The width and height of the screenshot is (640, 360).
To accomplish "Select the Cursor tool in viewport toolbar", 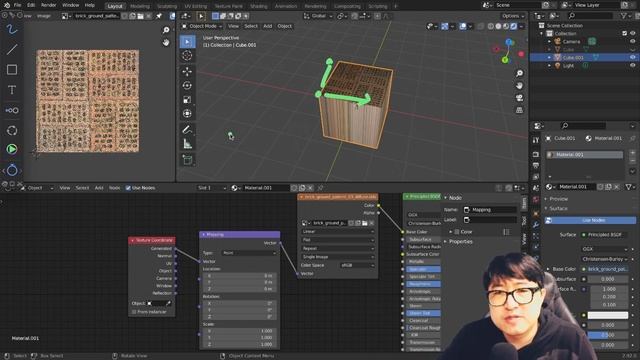I will tap(187, 56).
